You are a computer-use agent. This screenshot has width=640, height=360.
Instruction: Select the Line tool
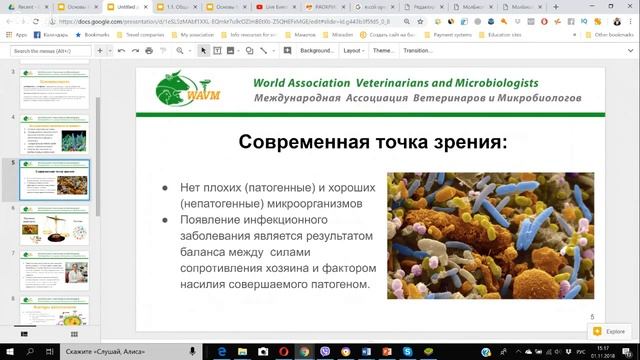click(x=264, y=51)
